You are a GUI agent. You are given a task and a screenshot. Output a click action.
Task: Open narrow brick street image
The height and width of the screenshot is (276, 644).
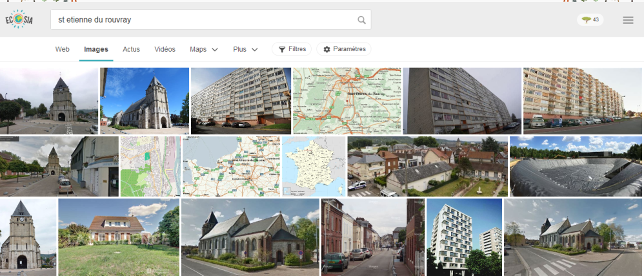[373, 237]
